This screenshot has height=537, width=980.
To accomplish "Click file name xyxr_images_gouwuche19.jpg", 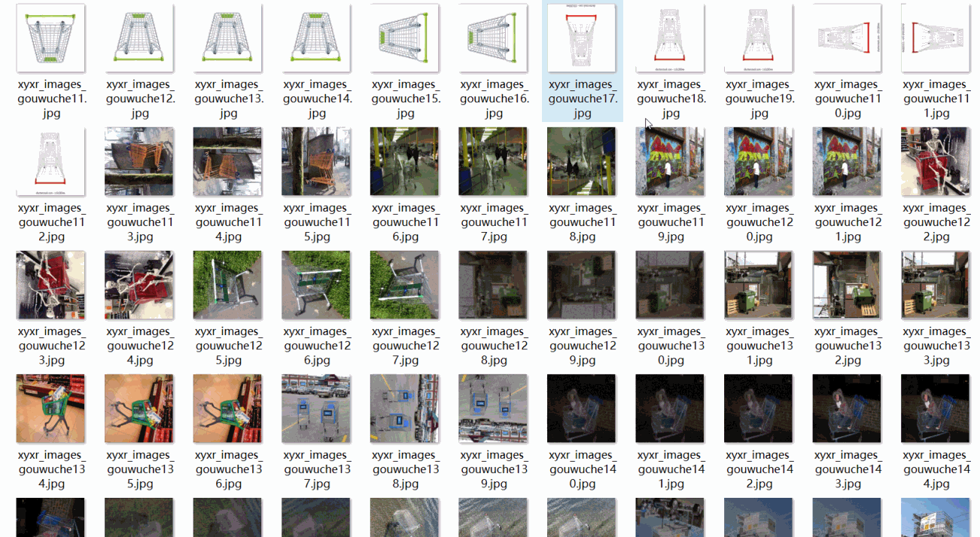I will (759, 99).
